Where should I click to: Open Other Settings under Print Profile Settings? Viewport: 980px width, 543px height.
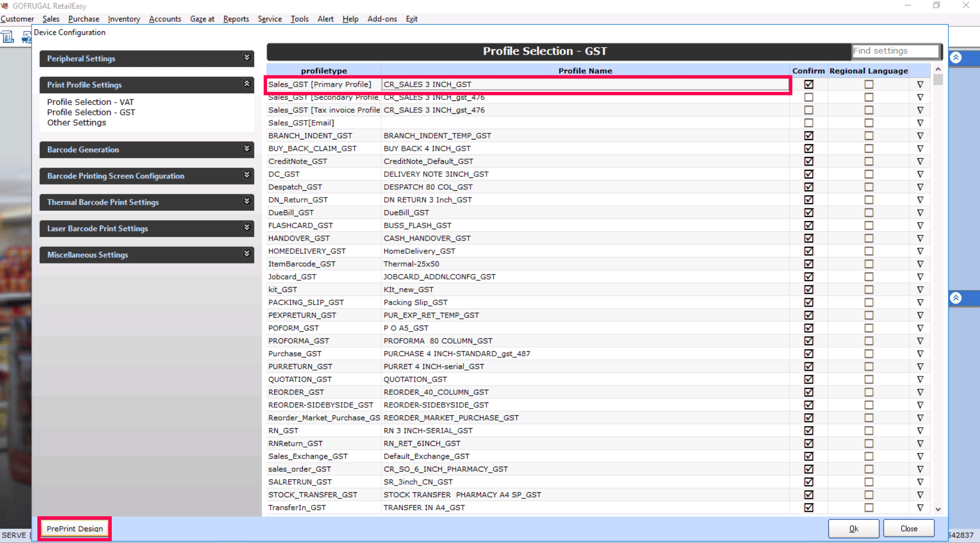click(x=77, y=123)
